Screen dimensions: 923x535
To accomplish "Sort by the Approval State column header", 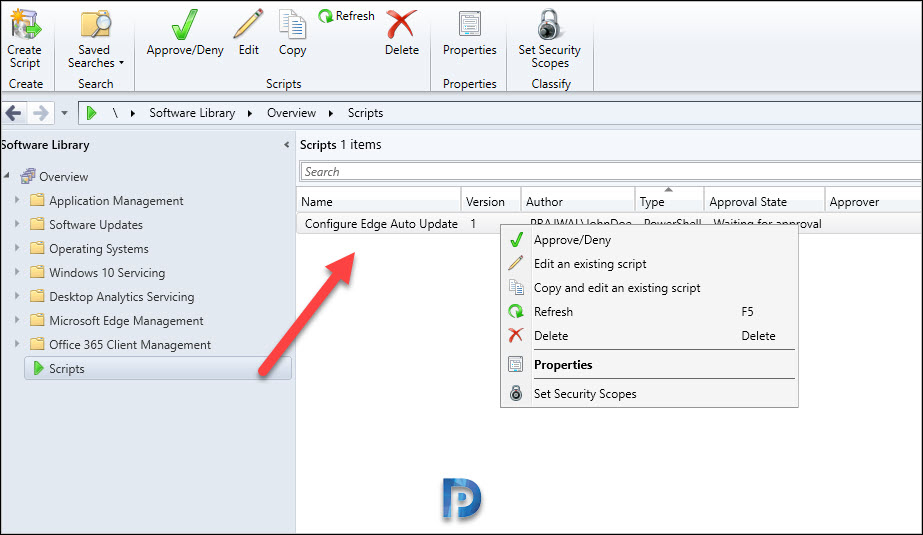I will pyautogui.click(x=765, y=201).
